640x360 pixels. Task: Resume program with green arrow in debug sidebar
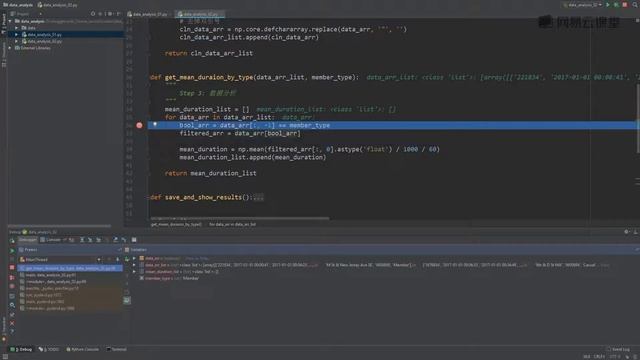click(x=12, y=250)
